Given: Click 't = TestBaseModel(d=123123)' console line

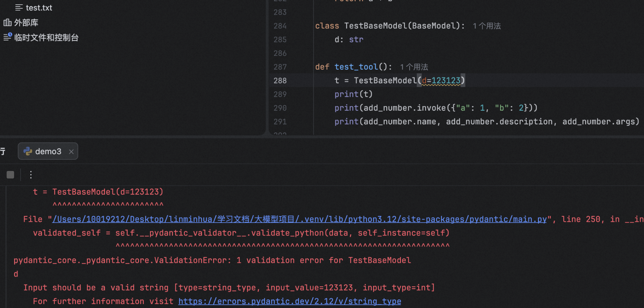Looking at the screenshot, I should pyautogui.click(x=98, y=192).
